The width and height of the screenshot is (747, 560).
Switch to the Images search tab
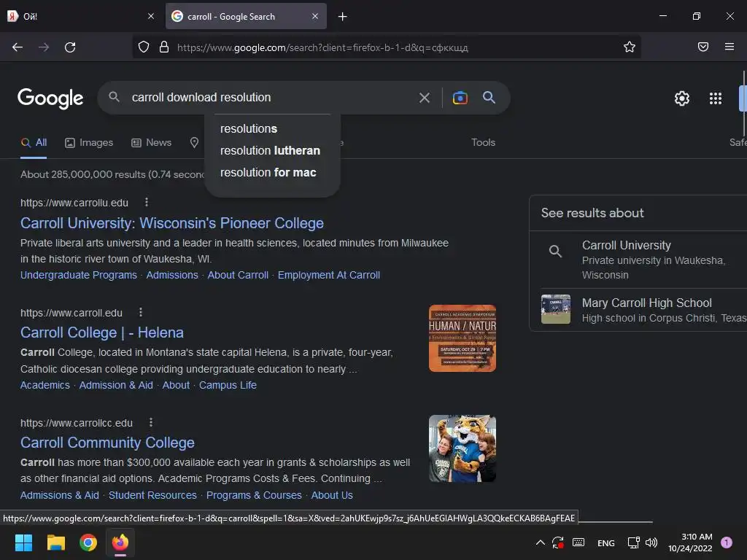coord(89,142)
